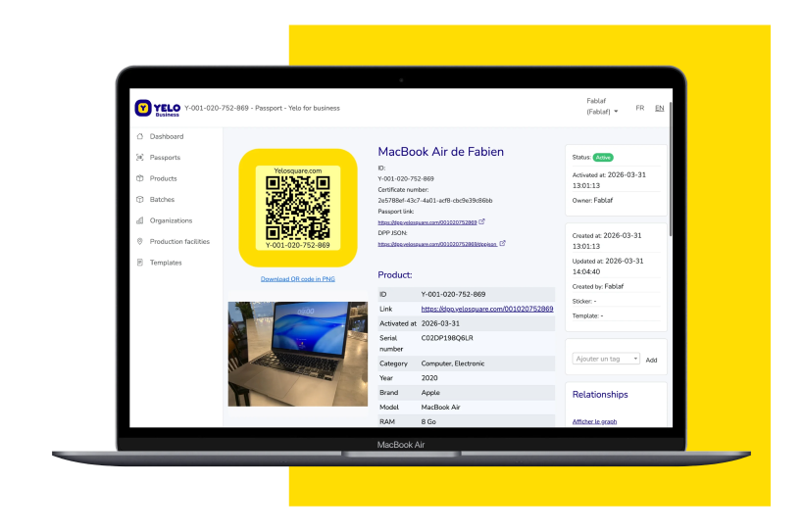This screenshot has width=803, height=532.
Task: Click the Created by: Fablaf entry
Action: pos(598,286)
